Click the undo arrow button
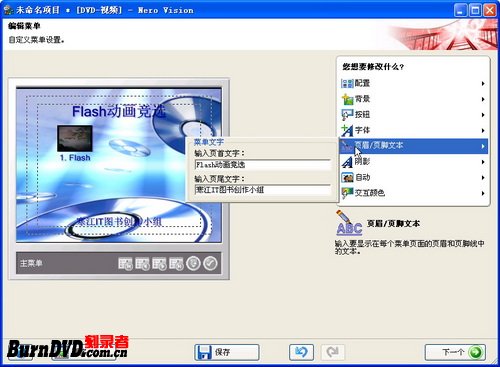The width and height of the screenshot is (500, 367). (301, 352)
